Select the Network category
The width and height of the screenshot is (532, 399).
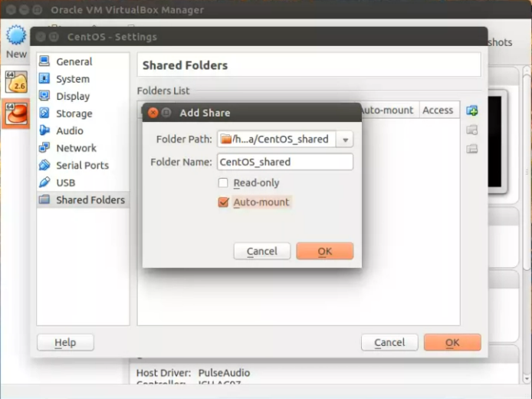click(x=77, y=148)
